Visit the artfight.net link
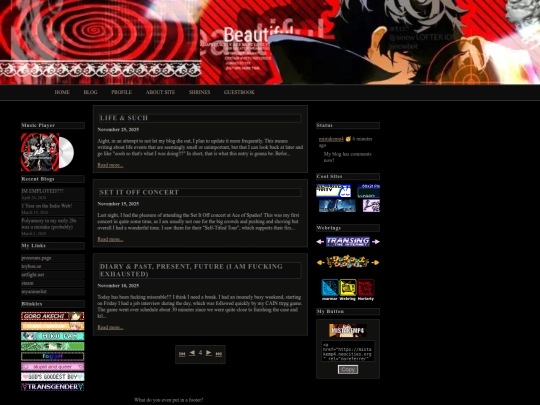The image size is (540, 405). tap(33, 275)
